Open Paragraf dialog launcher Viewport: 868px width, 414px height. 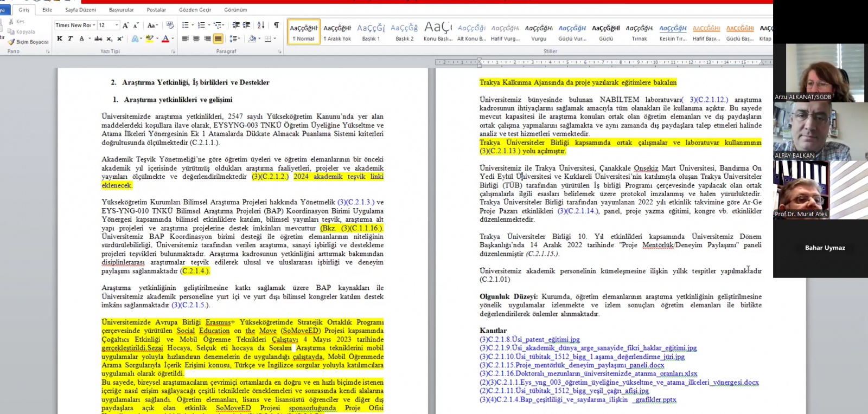tap(279, 51)
